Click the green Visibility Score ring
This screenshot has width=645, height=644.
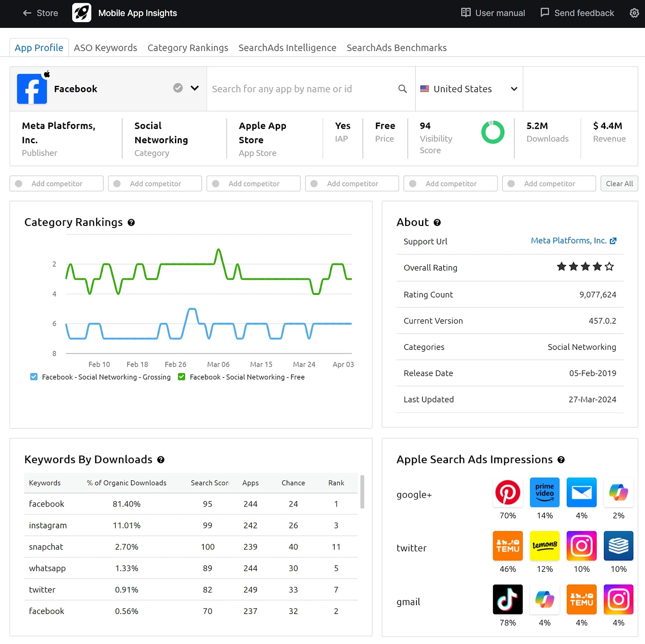[x=493, y=132]
